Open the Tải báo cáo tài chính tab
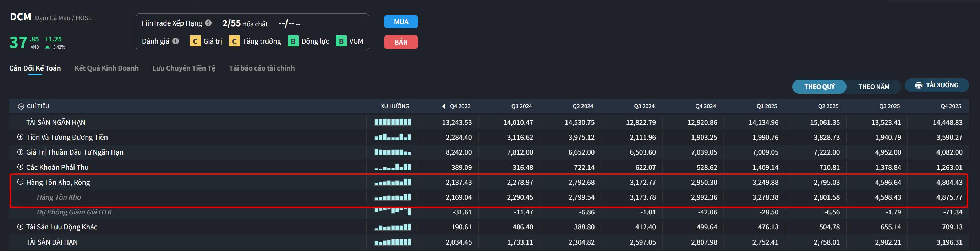 click(x=262, y=68)
